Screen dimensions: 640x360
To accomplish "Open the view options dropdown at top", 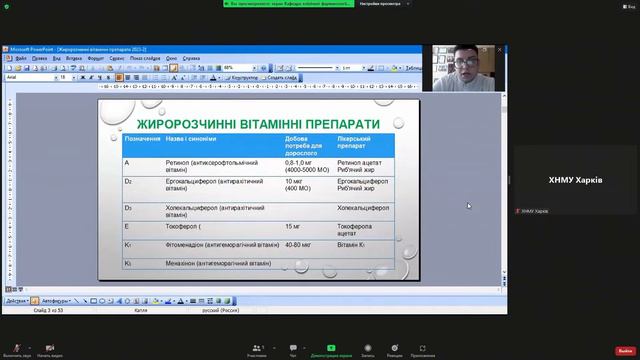I will point(384,4).
